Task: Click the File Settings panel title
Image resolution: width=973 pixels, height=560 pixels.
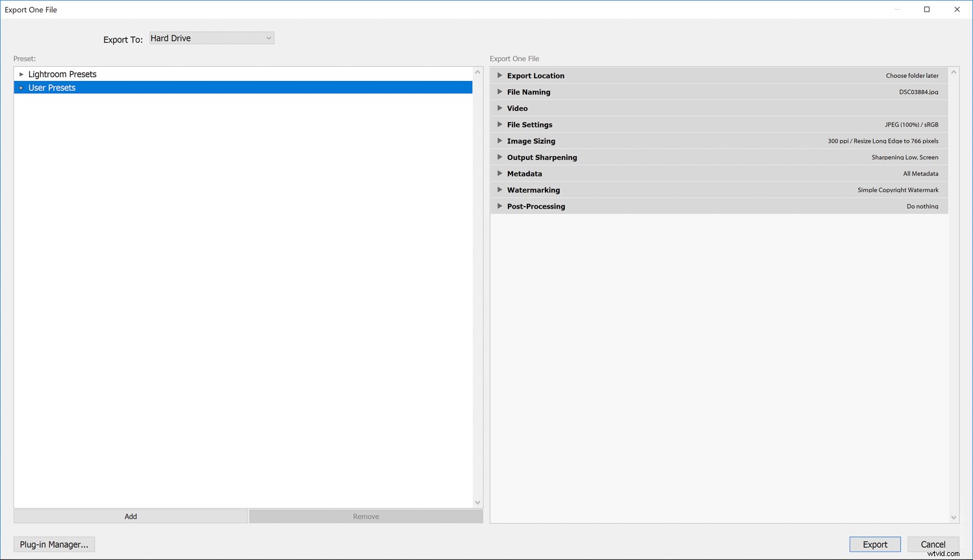Action: [x=530, y=124]
